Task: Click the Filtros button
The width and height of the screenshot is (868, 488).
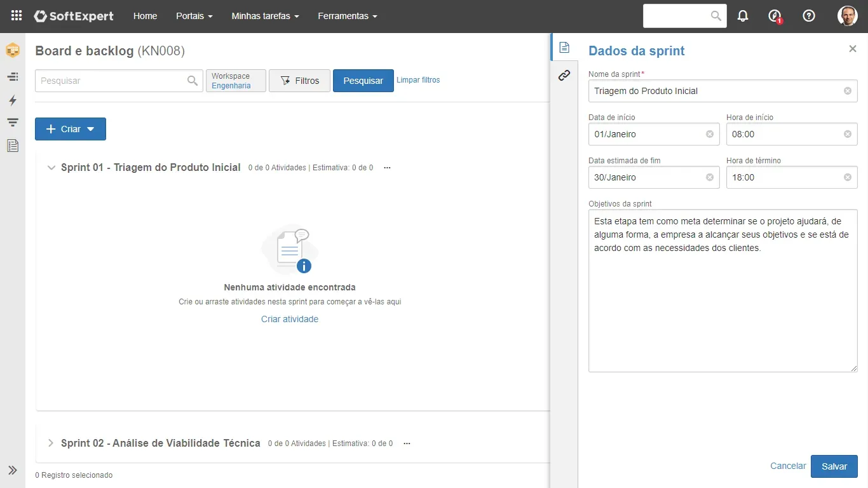Action: 299,81
